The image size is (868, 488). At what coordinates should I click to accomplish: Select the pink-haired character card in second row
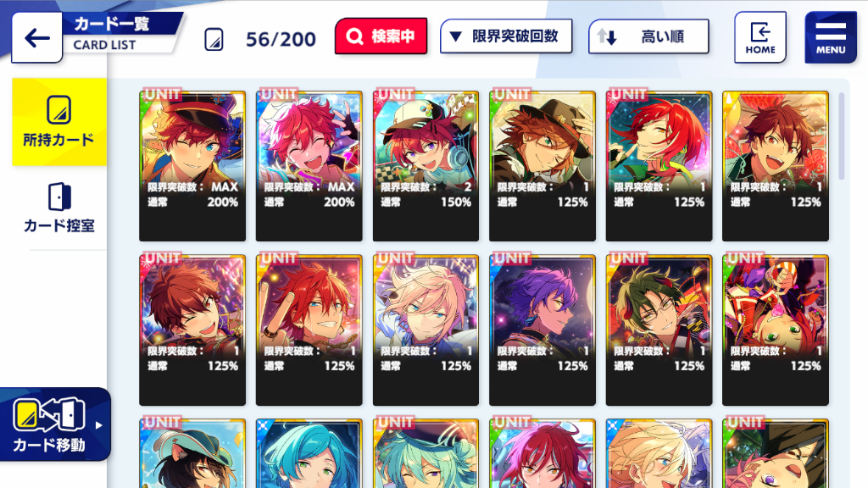[426, 330]
